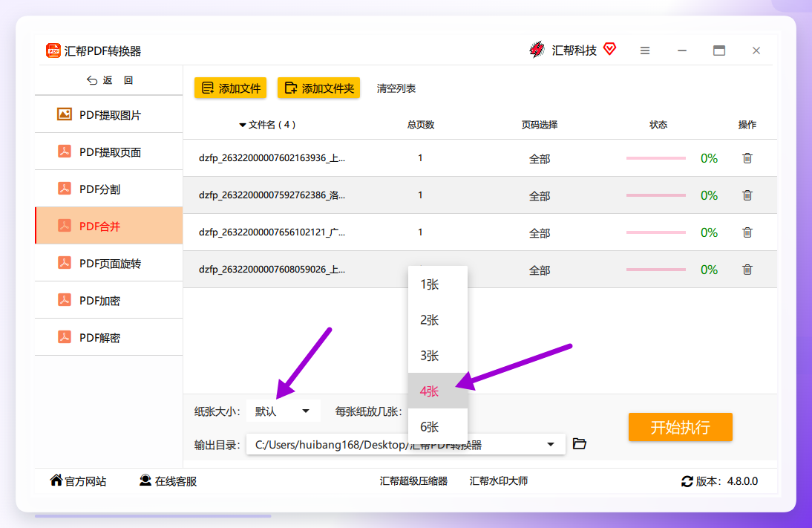Select PDF合并 sidebar item
Viewport: 812px width, 528px height.
pyautogui.click(x=109, y=226)
